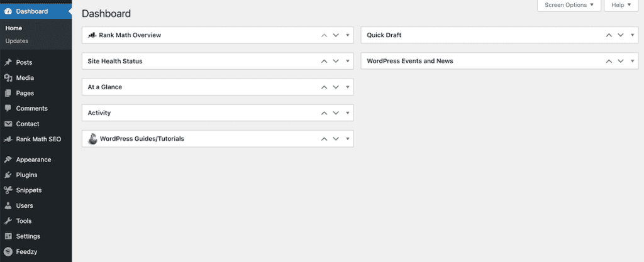Click the At a Glance widget title
Image resolution: width=644 pixels, height=262 pixels.
[x=105, y=87]
